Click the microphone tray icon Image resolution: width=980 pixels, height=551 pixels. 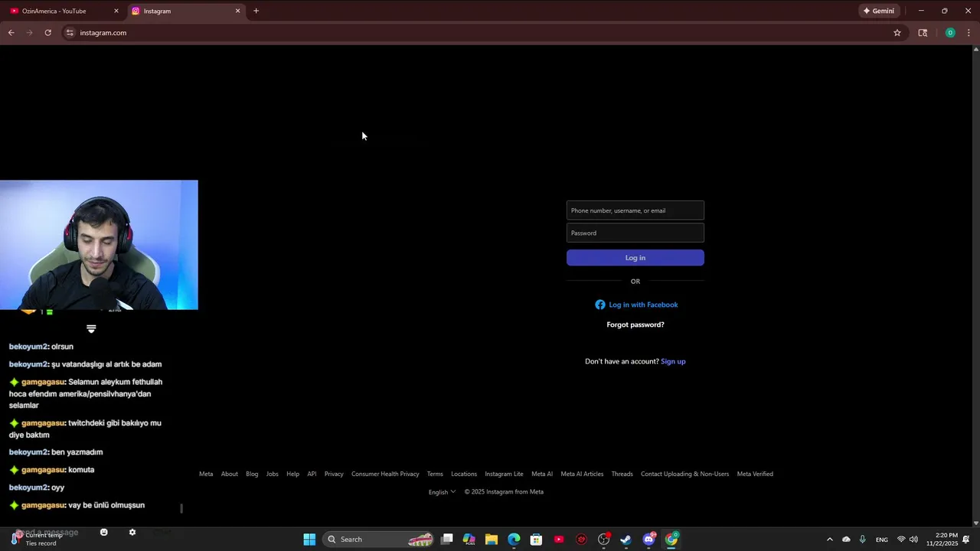[x=863, y=540]
